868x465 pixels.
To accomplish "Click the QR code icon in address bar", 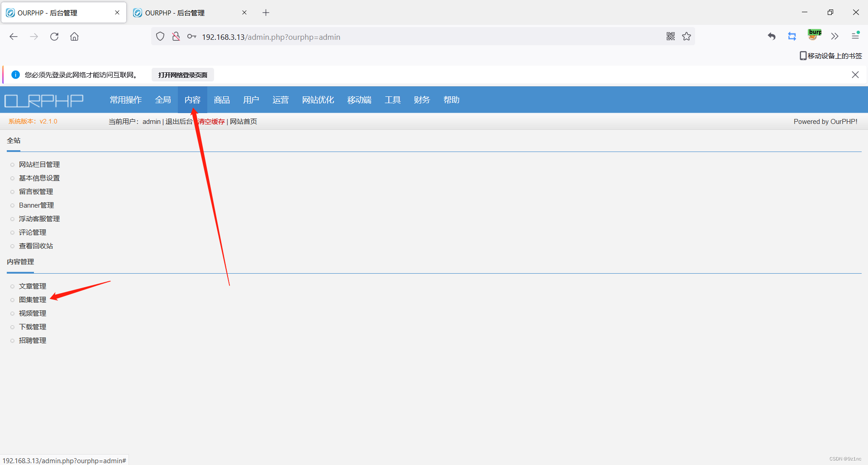I will 671,37.
